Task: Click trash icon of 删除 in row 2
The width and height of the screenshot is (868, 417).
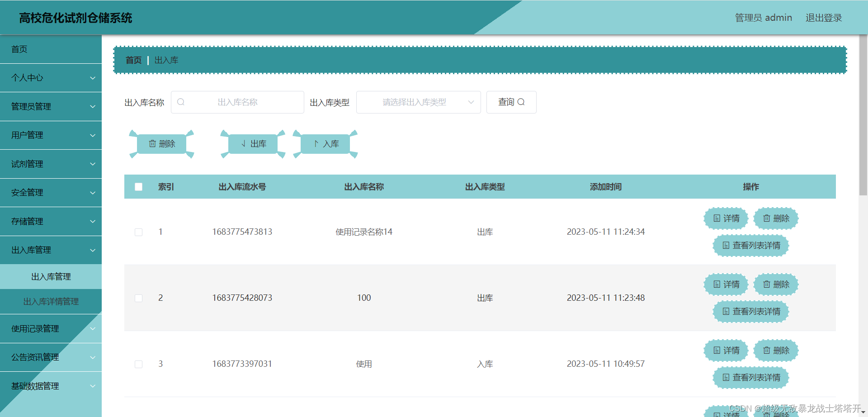Action: 767,284
